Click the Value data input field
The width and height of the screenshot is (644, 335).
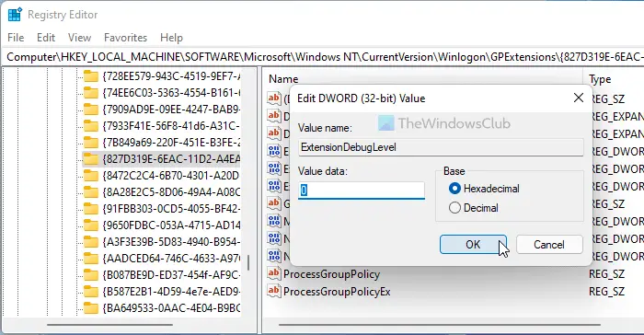pos(362,191)
